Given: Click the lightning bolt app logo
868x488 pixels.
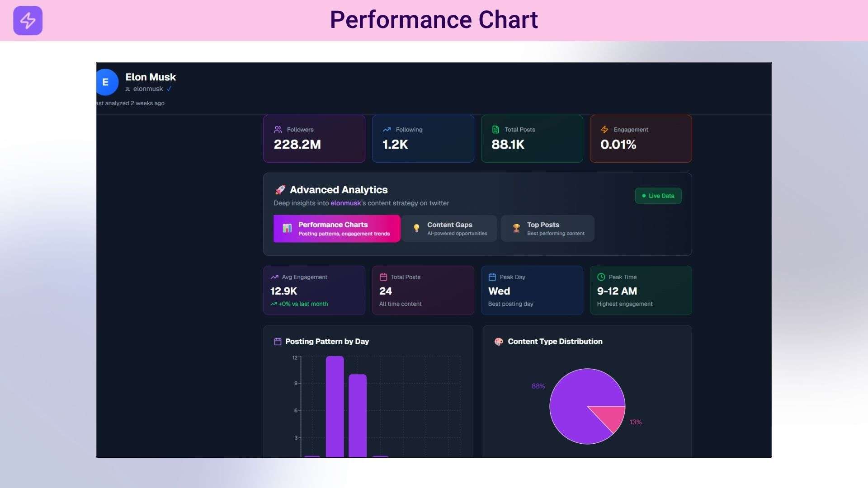Looking at the screenshot, I should [x=28, y=20].
